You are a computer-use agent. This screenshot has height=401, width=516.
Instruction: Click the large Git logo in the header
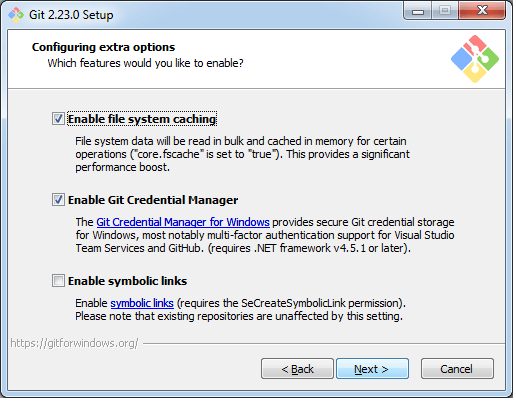tap(475, 59)
